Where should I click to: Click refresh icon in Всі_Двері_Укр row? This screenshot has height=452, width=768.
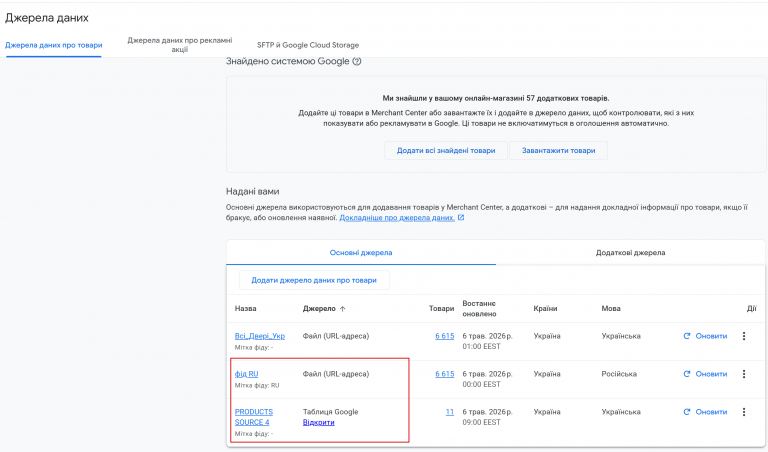pos(687,336)
